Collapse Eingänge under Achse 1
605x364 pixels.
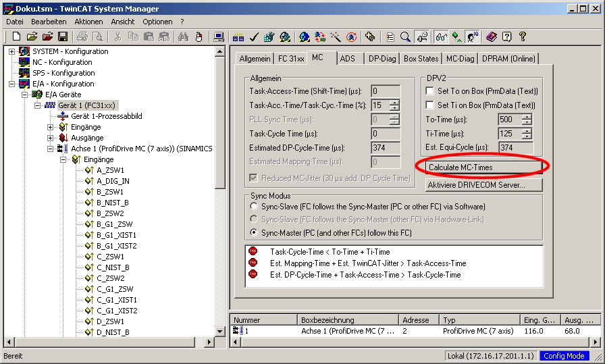[x=63, y=159]
